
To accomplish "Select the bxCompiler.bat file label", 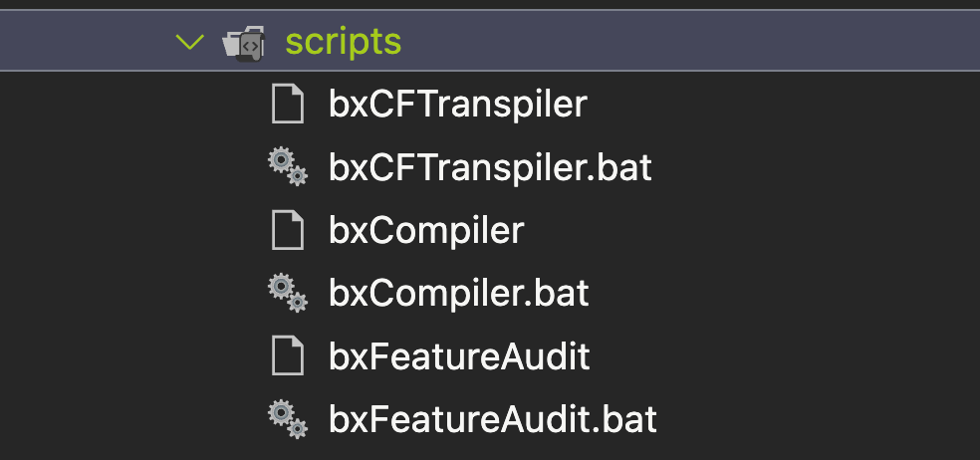I will pyautogui.click(x=459, y=293).
